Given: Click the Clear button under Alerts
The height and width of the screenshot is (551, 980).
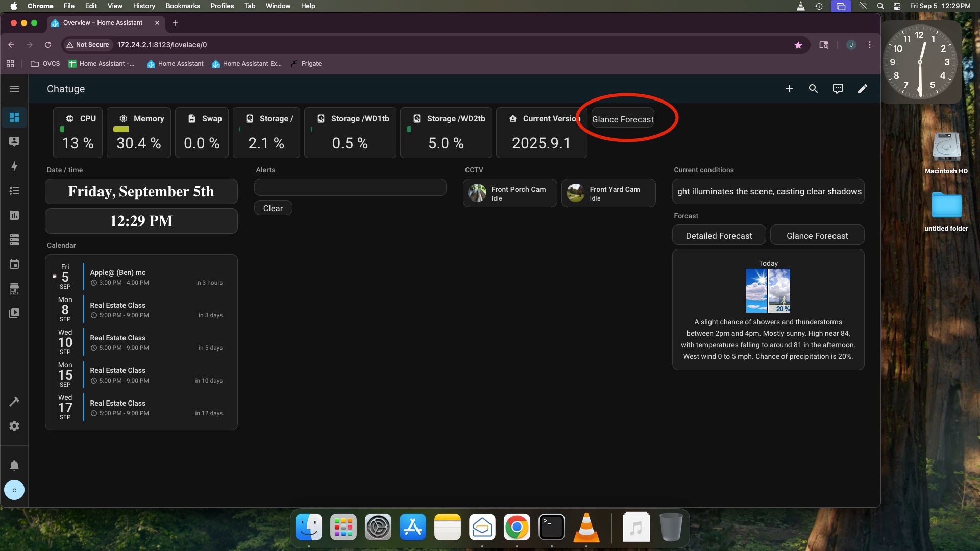Looking at the screenshot, I should (x=273, y=208).
